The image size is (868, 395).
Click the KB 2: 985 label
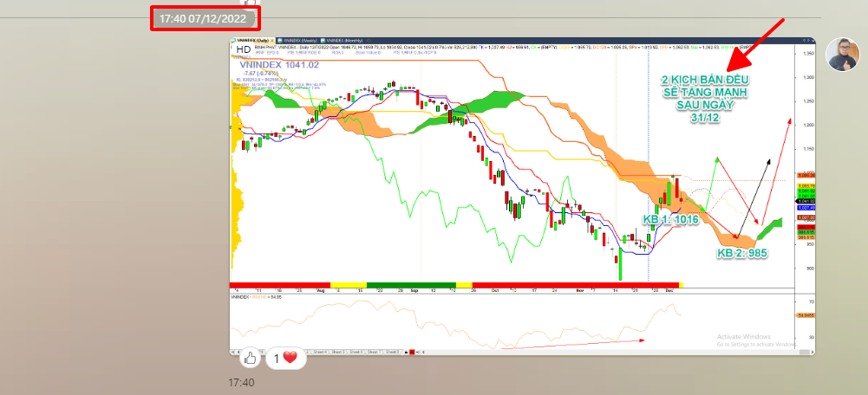[743, 253]
